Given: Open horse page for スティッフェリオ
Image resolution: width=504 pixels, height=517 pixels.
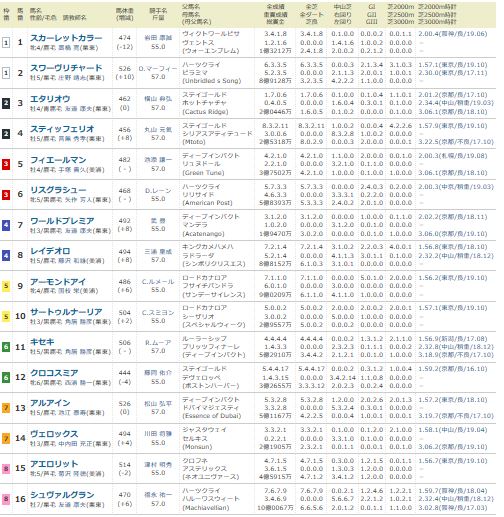Looking at the screenshot, I should click(x=62, y=129).
